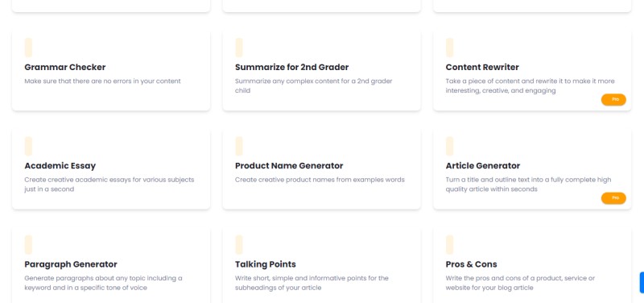Click the Summarize for 2nd Grader icon
Viewport: 644px width, 303px height.
coord(239,48)
